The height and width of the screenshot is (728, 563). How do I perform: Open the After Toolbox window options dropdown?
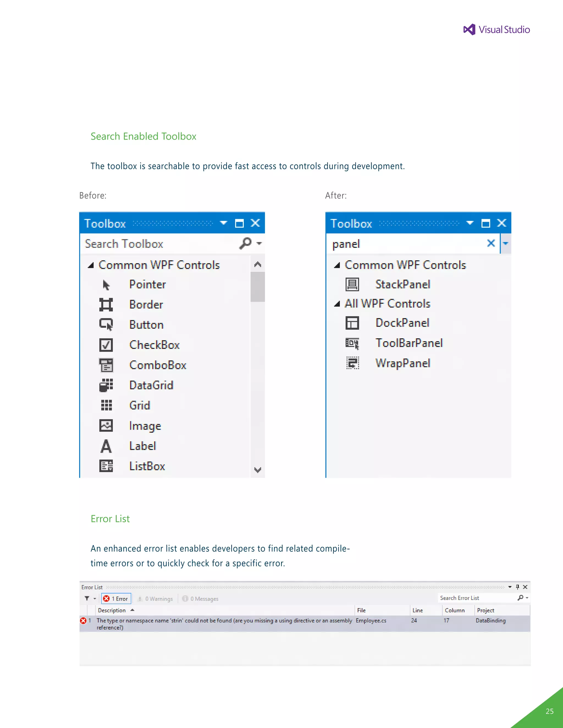[470, 223]
